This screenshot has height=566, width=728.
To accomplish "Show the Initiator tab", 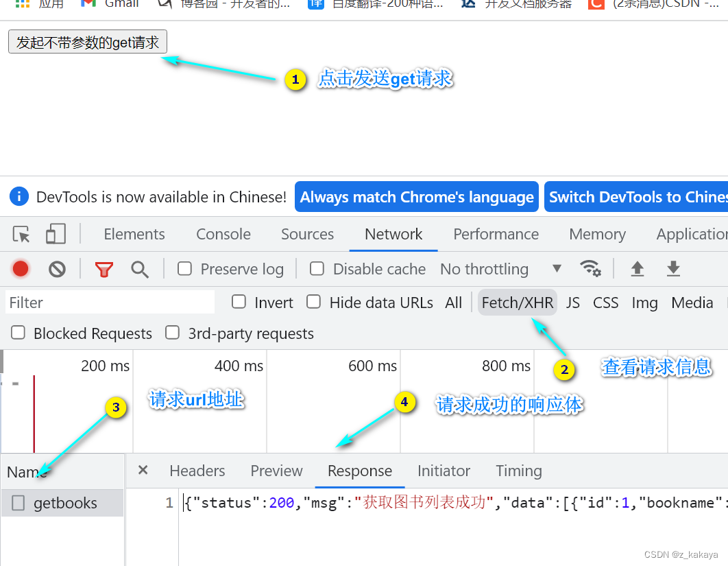I will (x=444, y=471).
